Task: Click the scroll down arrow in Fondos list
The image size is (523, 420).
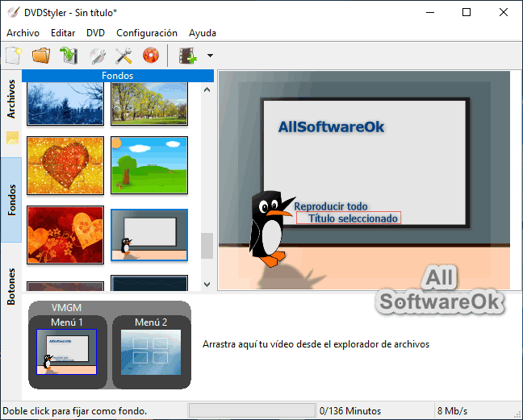Action: (x=207, y=285)
